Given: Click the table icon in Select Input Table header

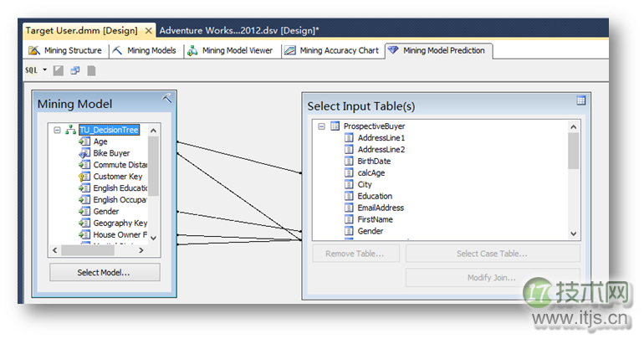Looking at the screenshot, I should point(580,100).
